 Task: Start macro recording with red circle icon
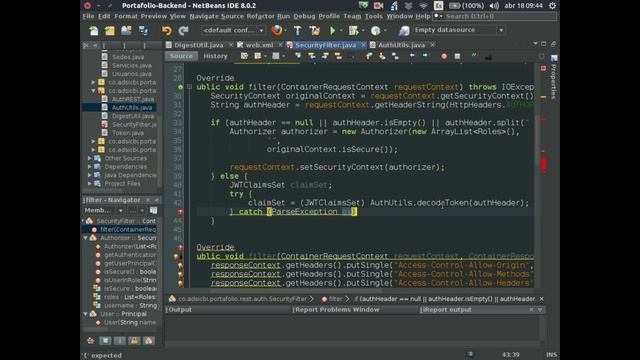(444, 56)
